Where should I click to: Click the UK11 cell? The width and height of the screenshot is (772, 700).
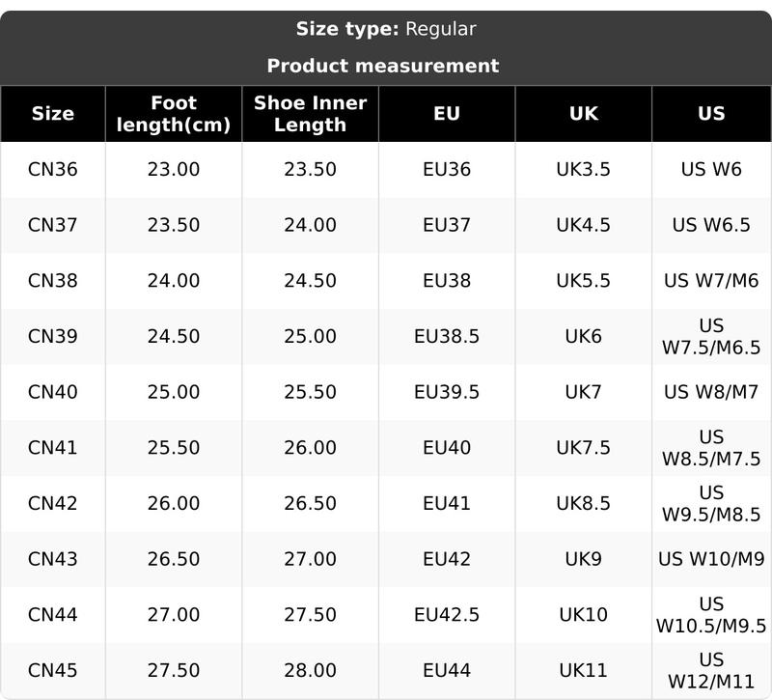[x=583, y=670]
